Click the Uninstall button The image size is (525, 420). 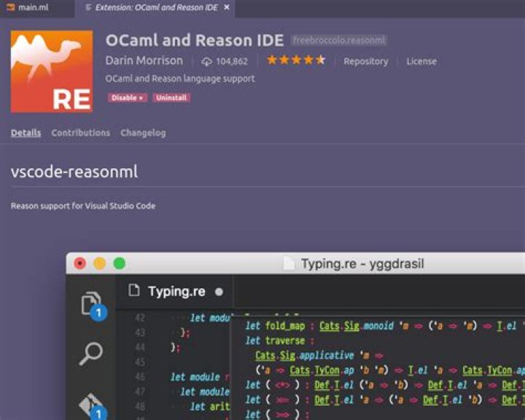click(x=171, y=98)
